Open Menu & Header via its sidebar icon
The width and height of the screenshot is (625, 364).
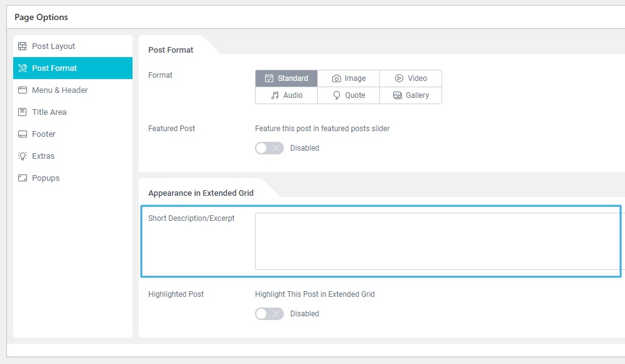pos(23,90)
